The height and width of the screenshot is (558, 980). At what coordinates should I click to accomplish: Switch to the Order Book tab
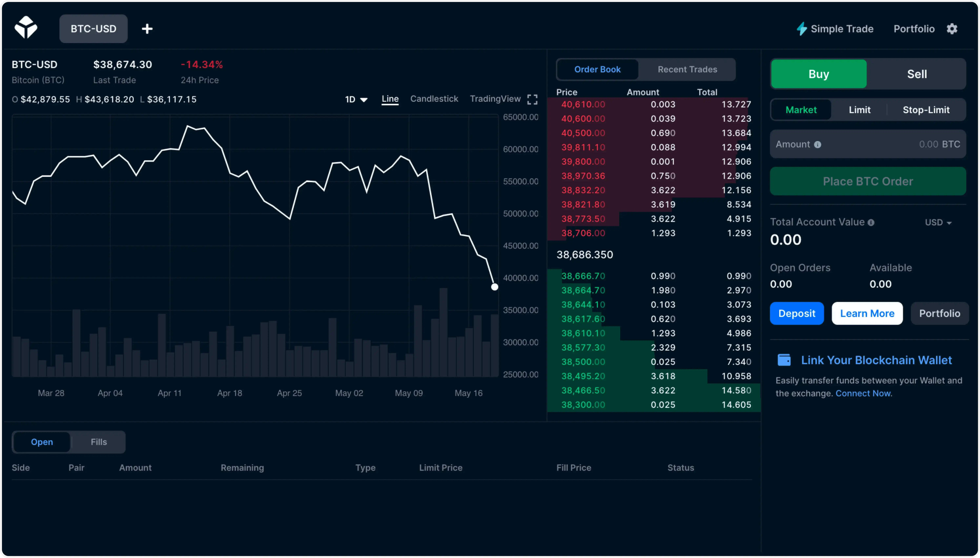point(597,69)
